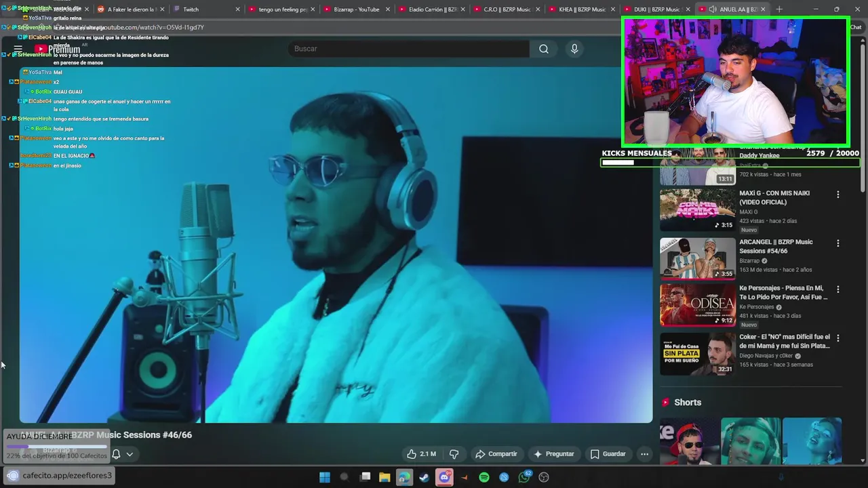Open options for MAXI G - CON MIS NAIKI
This screenshot has width=868, height=488.
(837, 195)
